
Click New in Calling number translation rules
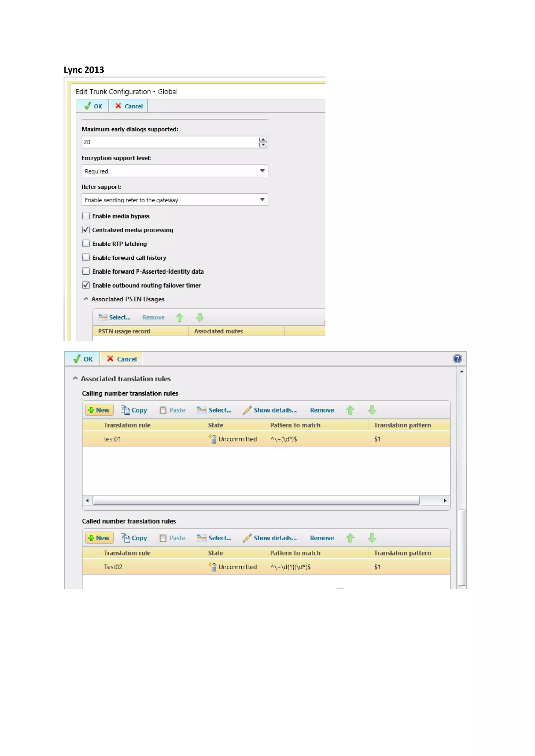tap(99, 410)
